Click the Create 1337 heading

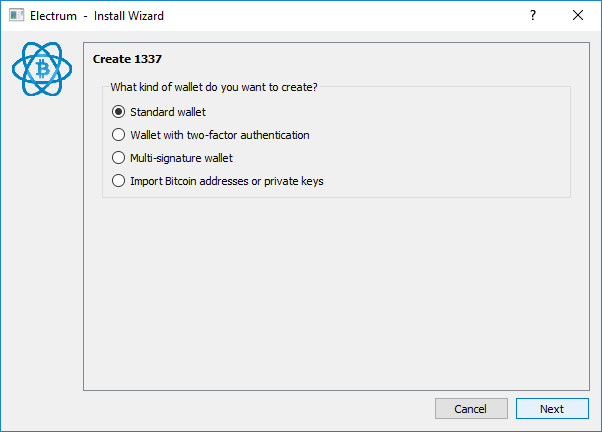click(x=127, y=59)
